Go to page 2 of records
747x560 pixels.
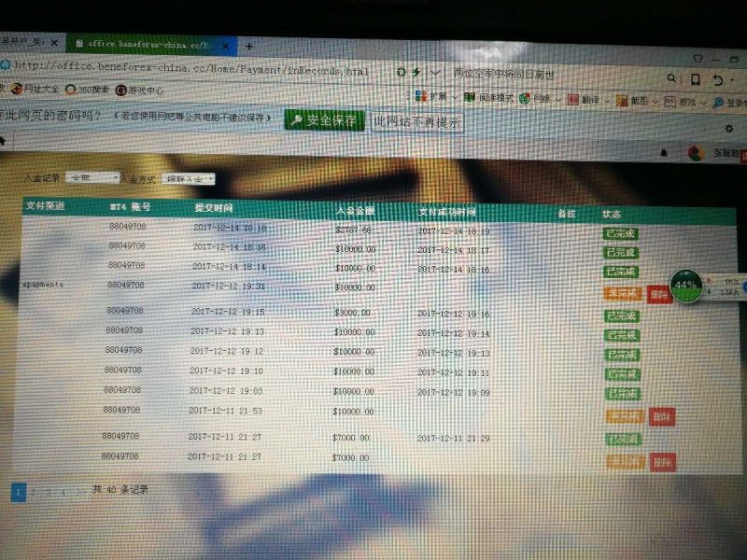pos(34,491)
